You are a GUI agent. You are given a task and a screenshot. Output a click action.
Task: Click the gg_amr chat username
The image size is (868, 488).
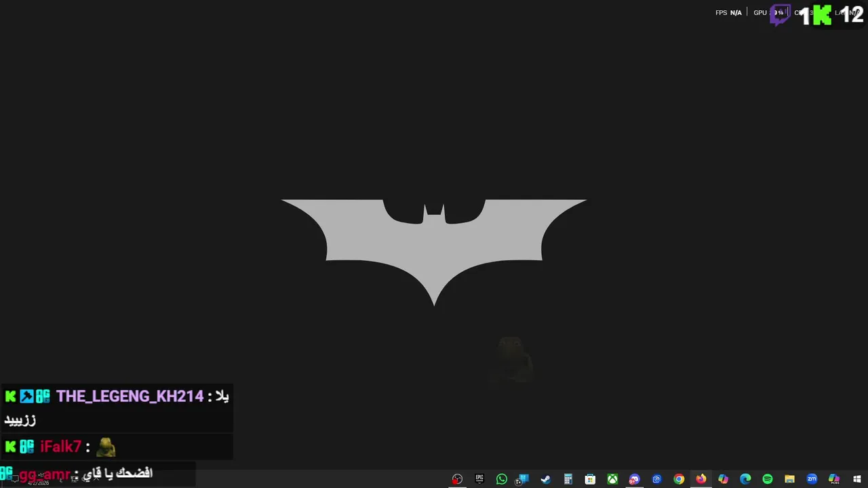tap(45, 474)
